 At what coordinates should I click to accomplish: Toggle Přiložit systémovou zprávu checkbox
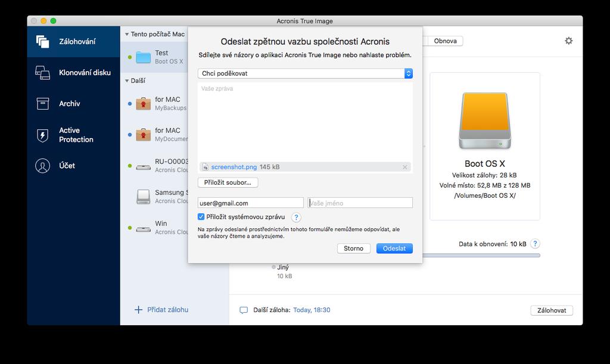[x=201, y=217]
